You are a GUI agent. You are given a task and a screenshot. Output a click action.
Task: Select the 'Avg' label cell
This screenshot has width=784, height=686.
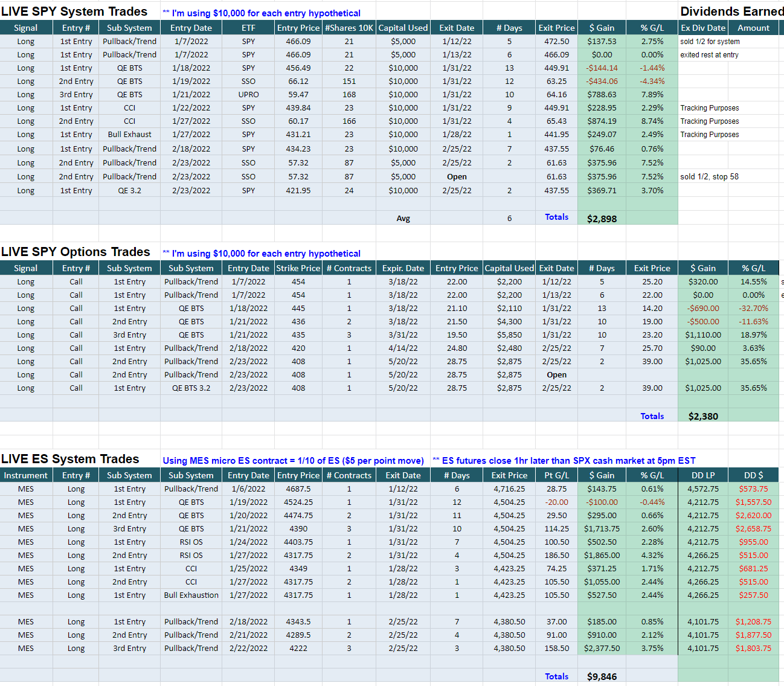coord(403,219)
